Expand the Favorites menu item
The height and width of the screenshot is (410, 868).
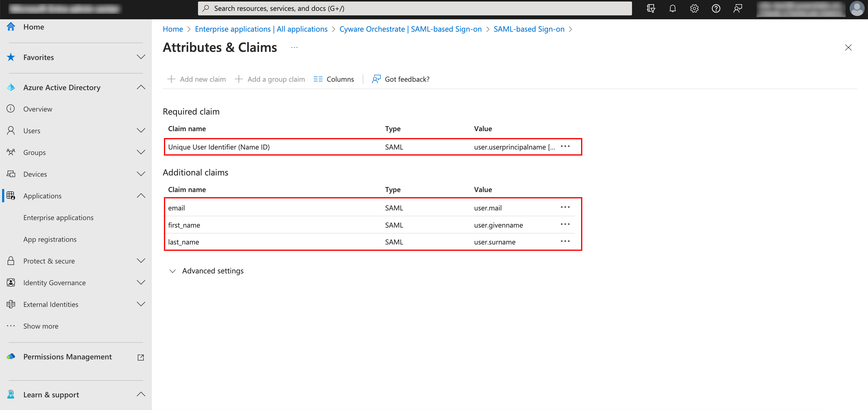(142, 56)
